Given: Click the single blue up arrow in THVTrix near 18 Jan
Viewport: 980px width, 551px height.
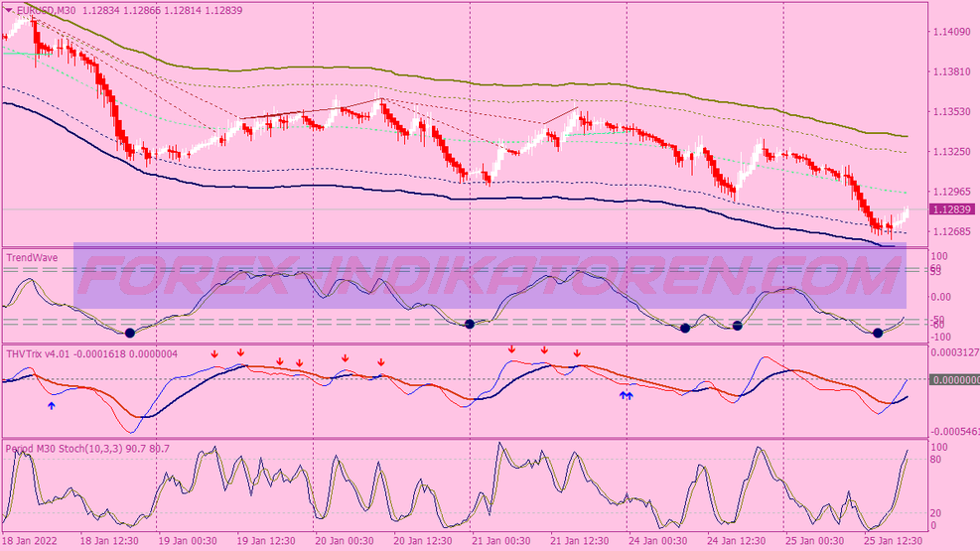Looking at the screenshot, I should click(52, 406).
